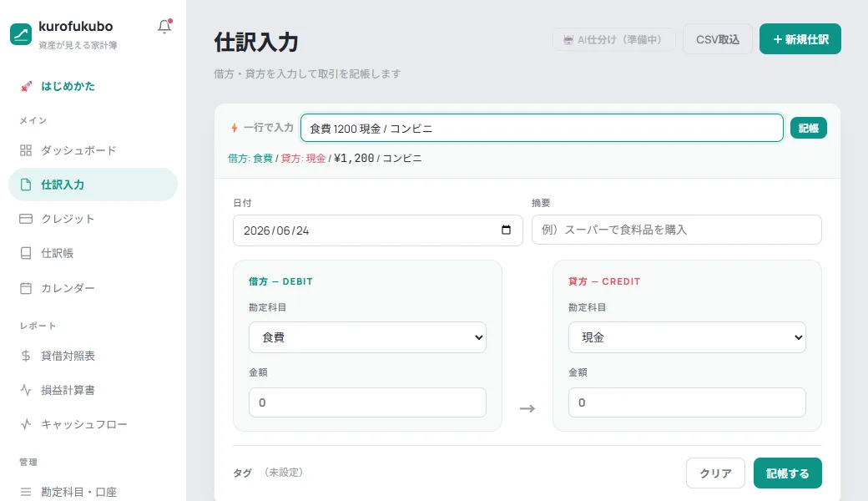Viewport: 868px width, 501px height.
Task: Click the kurofukubo app name
Action: click(75, 27)
